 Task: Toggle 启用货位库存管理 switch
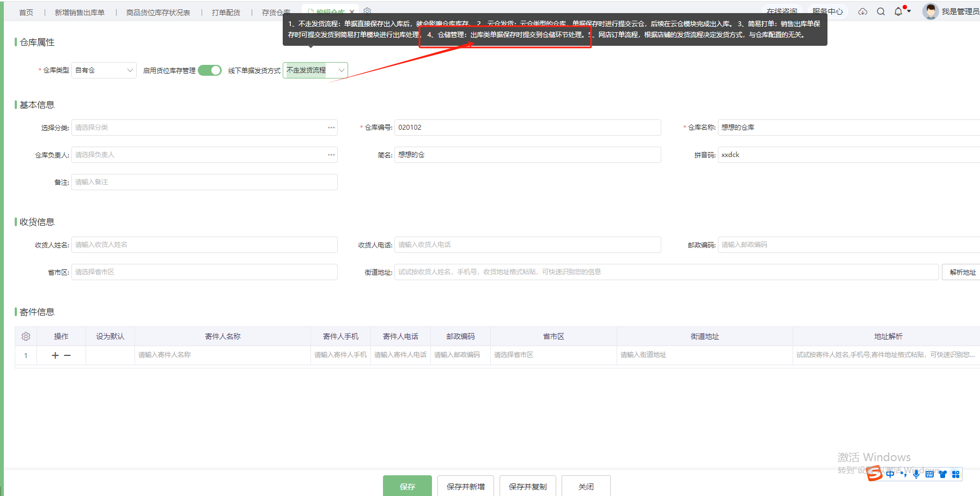[x=210, y=70]
